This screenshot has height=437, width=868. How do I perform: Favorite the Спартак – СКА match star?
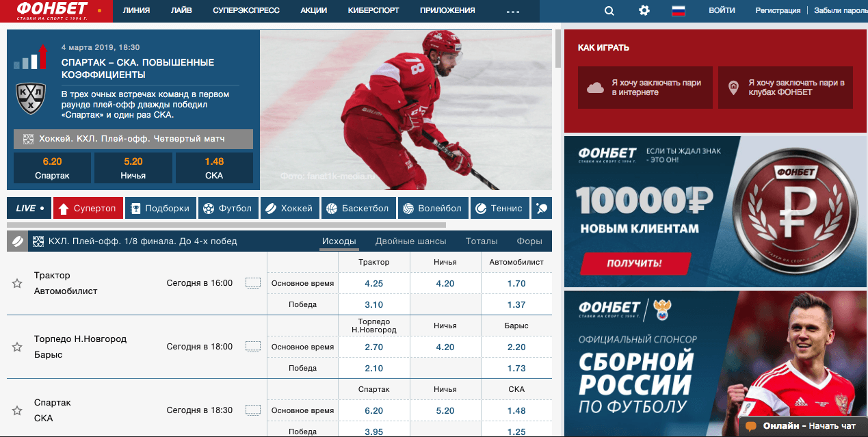point(17,410)
